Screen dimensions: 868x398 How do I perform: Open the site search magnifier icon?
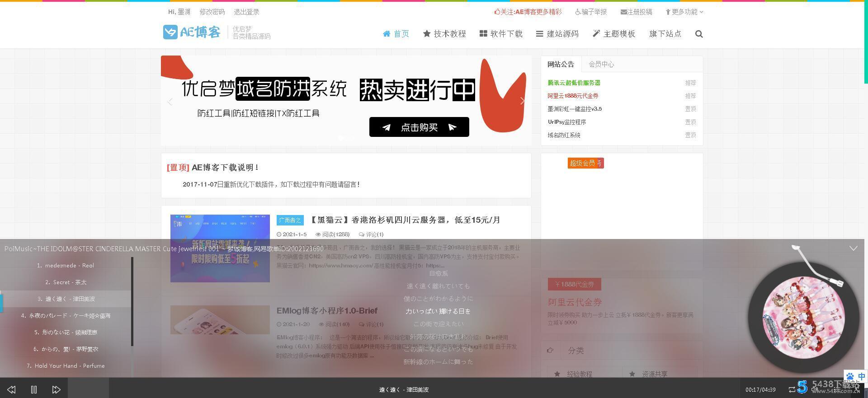tap(699, 34)
